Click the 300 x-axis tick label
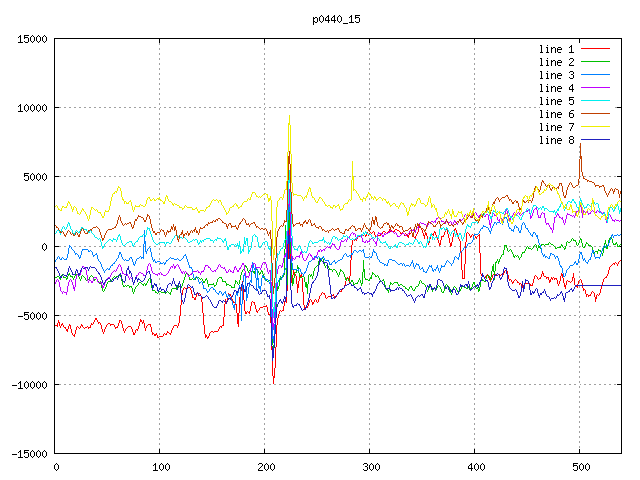This screenshot has width=640, height=480. coord(370,467)
